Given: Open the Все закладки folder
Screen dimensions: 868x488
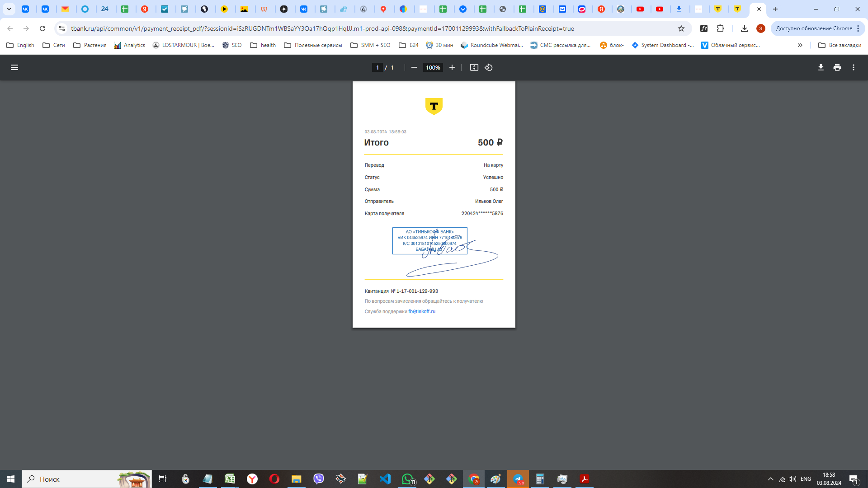Looking at the screenshot, I should (840, 45).
